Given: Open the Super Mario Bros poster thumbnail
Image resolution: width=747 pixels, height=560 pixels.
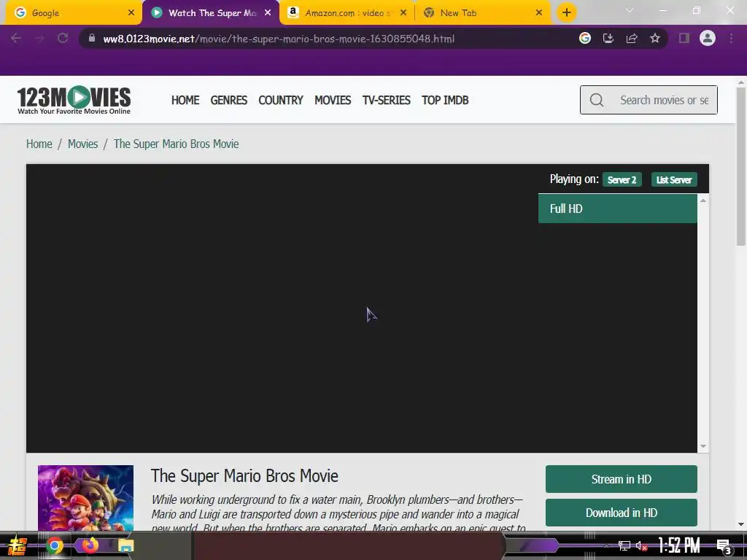Looking at the screenshot, I should 86,498.
